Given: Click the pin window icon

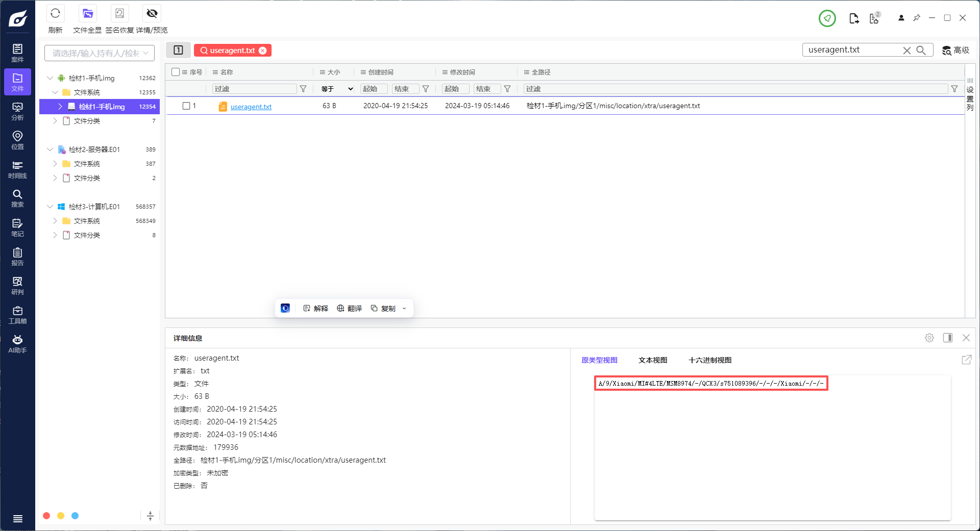Looking at the screenshot, I should (917, 18).
